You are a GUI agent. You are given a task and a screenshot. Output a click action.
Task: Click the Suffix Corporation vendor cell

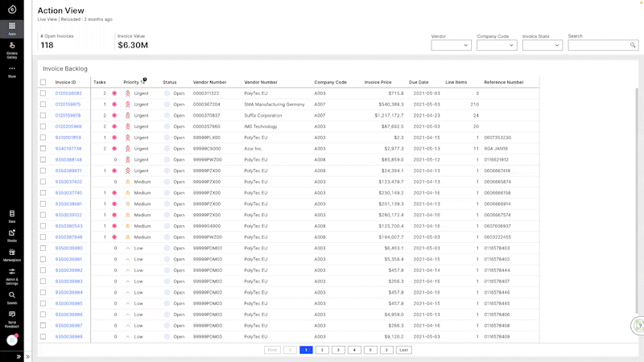tap(263, 116)
